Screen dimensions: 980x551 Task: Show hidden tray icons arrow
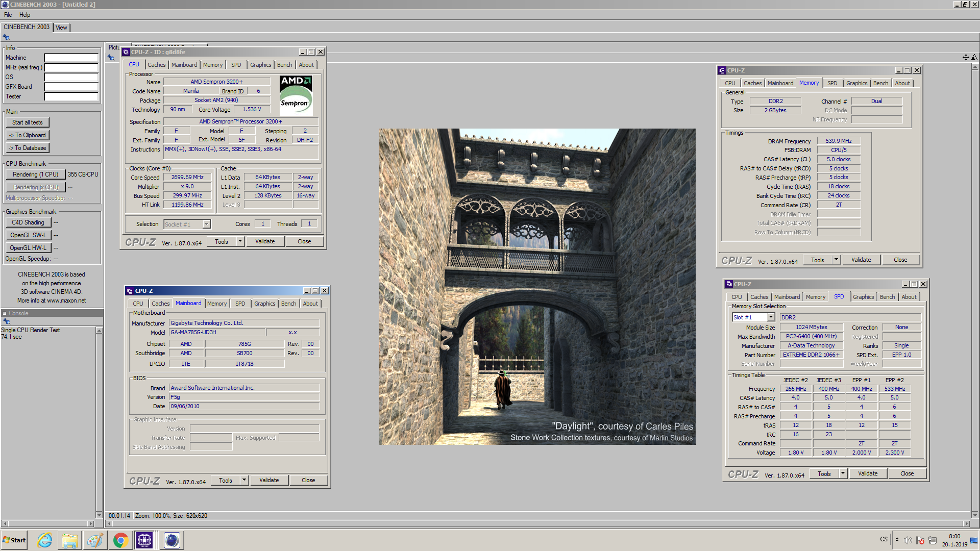click(x=897, y=540)
